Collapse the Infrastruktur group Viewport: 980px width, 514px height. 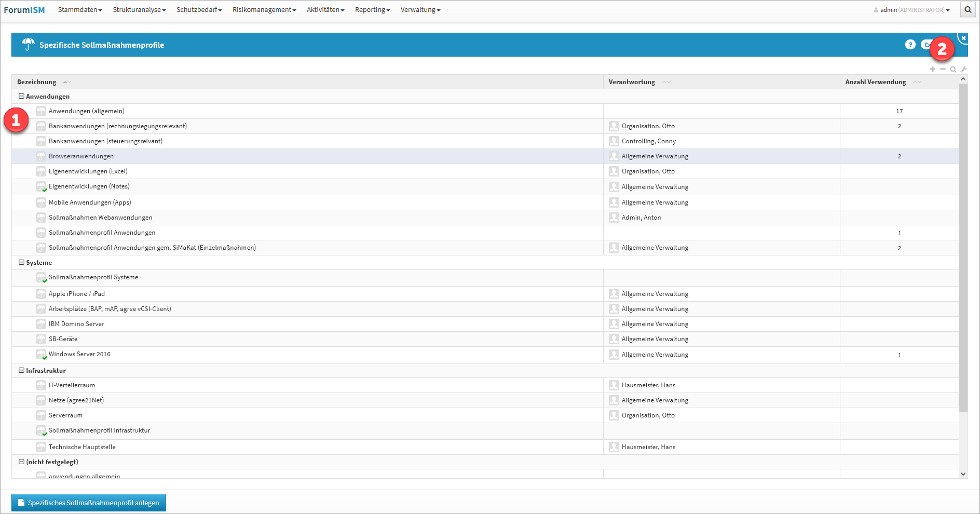tap(21, 370)
